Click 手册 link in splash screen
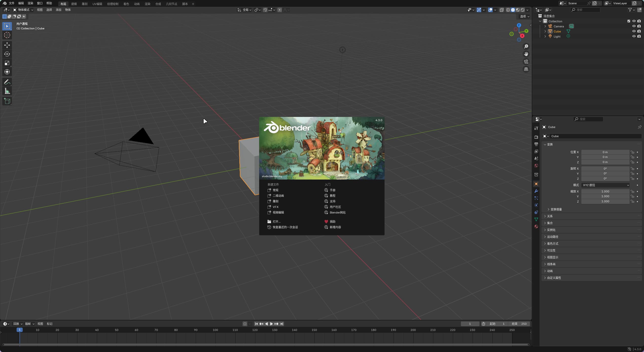The width and height of the screenshot is (644, 352). click(332, 190)
